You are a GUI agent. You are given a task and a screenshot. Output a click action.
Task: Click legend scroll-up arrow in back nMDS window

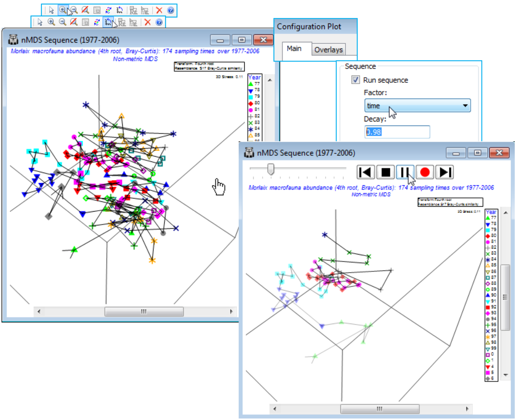click(x=270, y=80)
